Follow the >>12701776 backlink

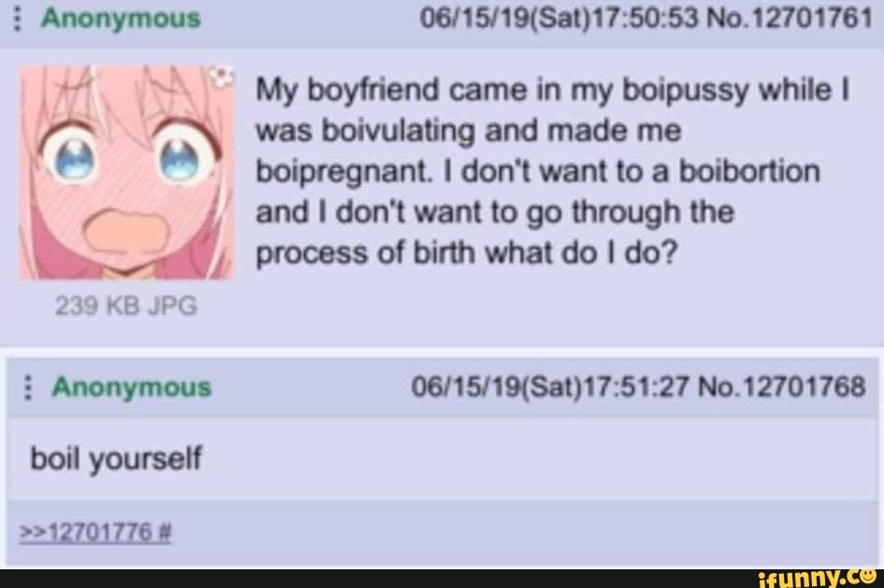point(86,532)
